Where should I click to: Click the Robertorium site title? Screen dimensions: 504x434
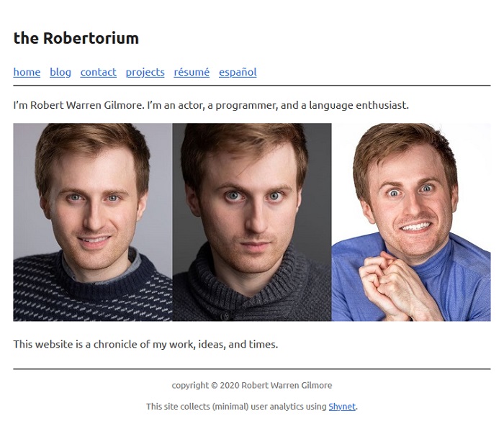pos(76,38)
